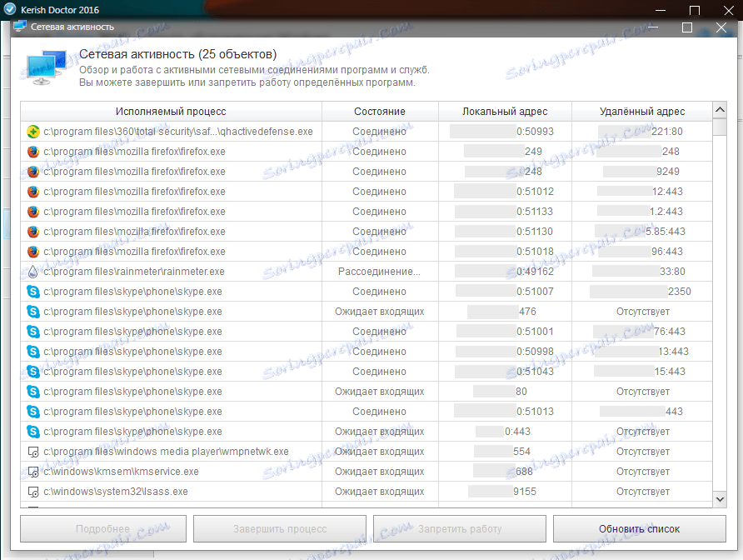743x560 pixels.
Task: Click Соединено in the qhactivedefense.exe row
Action: click(x=380, y=132)
